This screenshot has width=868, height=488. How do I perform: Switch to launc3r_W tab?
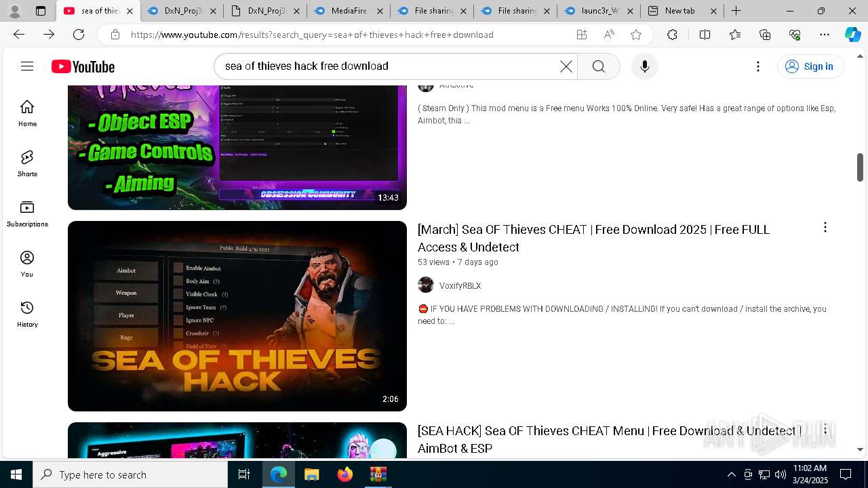click(x=599, y=11)
